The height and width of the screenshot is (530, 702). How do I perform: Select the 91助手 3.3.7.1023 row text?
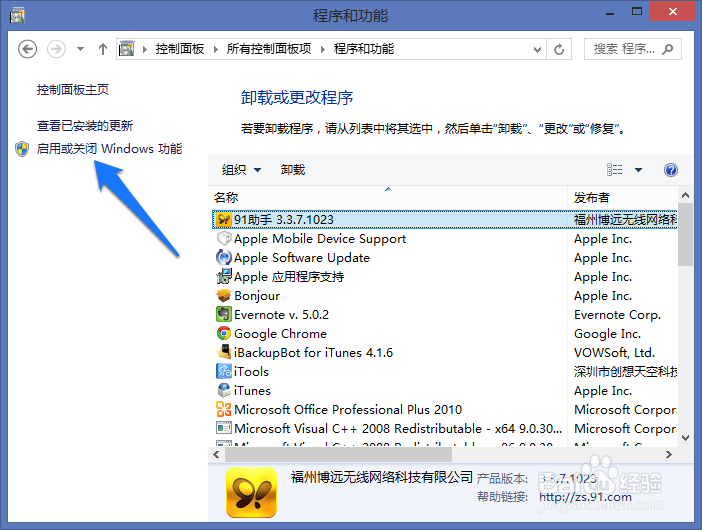tap(284, 220)
